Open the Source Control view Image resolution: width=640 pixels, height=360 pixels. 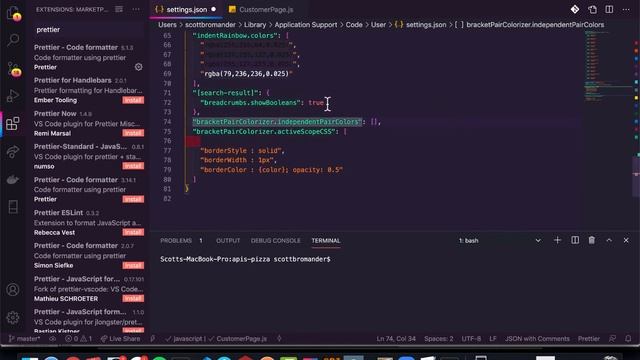point(13,69)
